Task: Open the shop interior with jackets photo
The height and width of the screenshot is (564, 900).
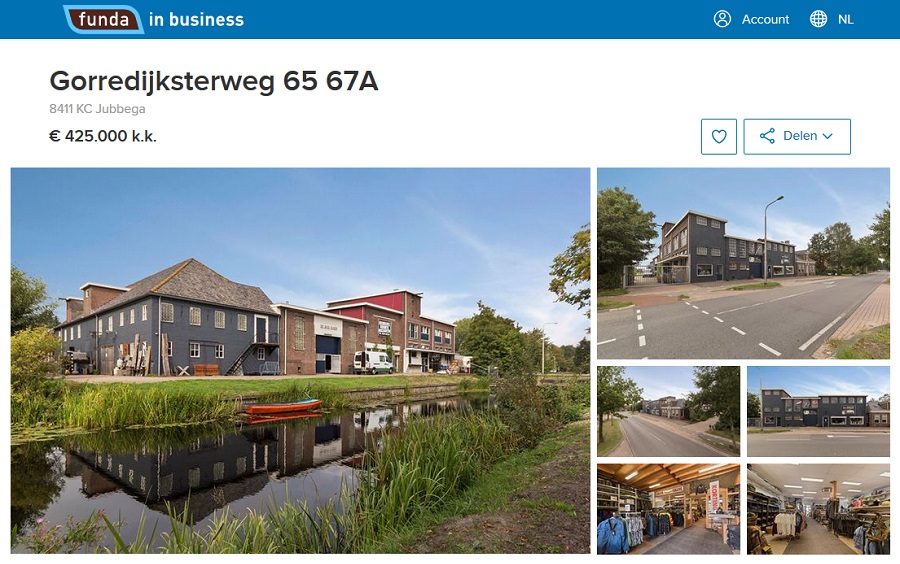Action: tap(668, 509)
